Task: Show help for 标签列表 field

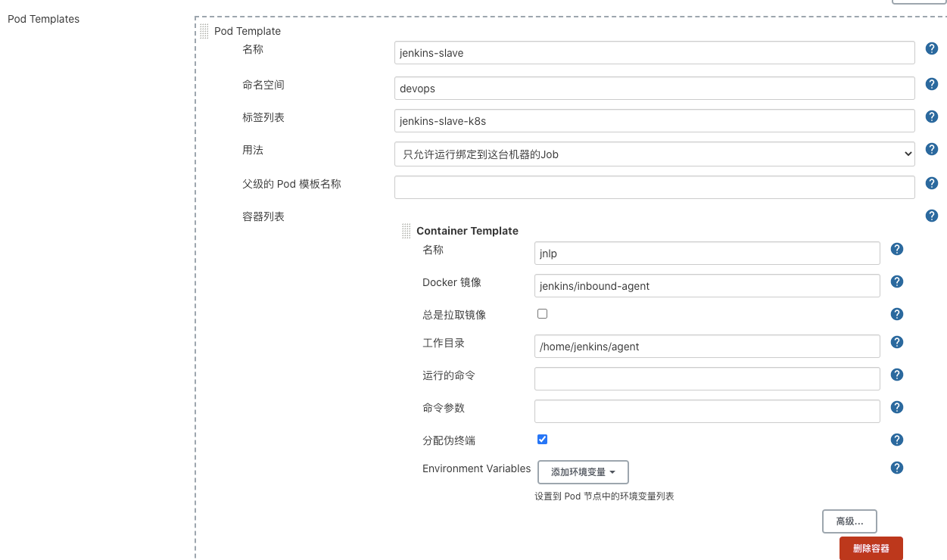Action: tap(932, 117)
